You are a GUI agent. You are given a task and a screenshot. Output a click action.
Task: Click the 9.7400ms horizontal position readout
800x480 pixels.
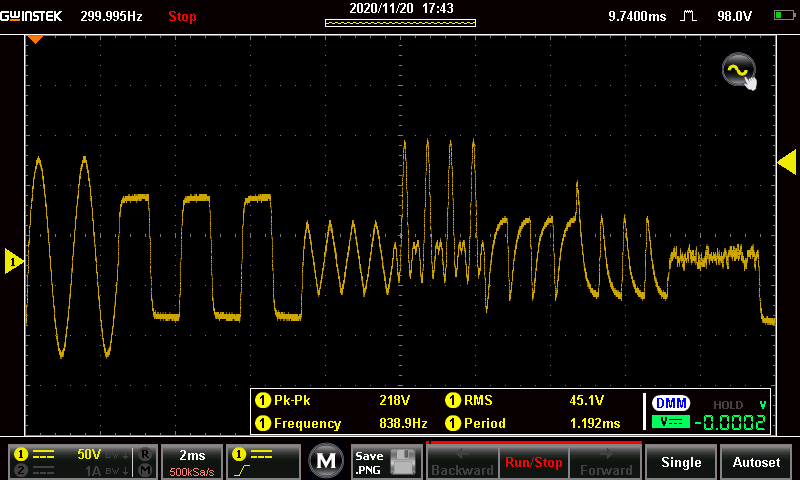(x=637, y=16)
